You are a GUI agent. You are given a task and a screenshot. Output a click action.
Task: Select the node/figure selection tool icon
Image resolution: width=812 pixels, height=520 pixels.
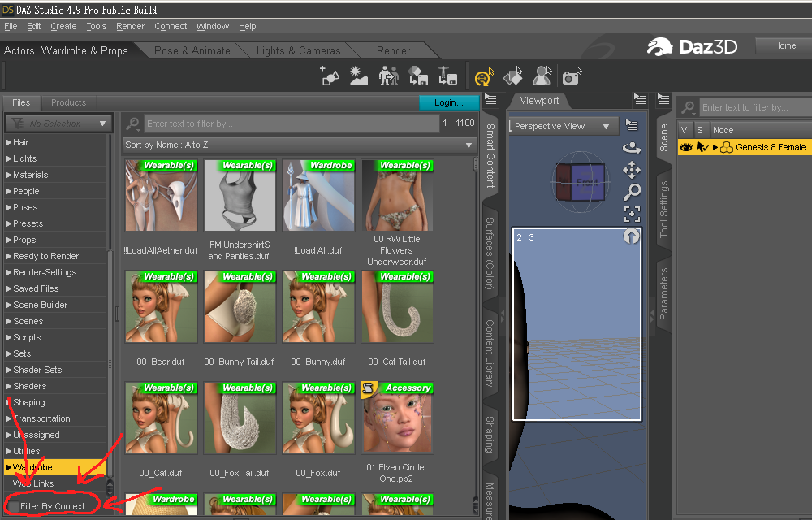pyautogui.click(x=542, y=76)
